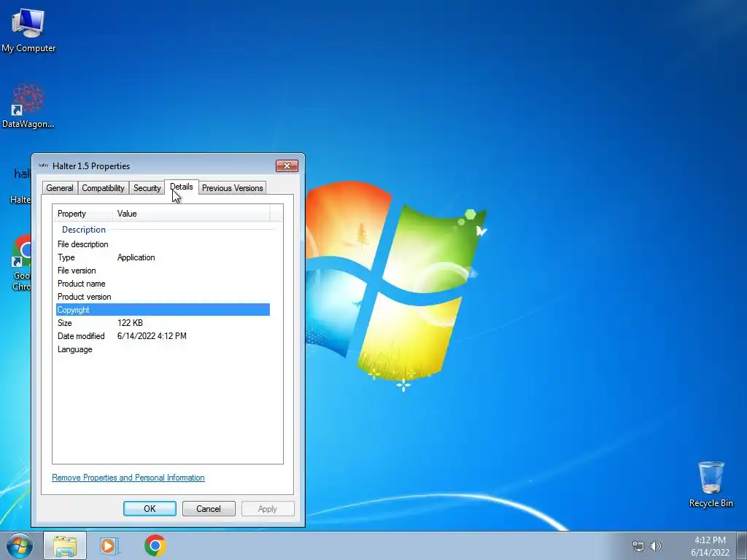Click the 6/14/2022 4:12 PM modified value
Viewport: 747px width, 560px height.
152,336
